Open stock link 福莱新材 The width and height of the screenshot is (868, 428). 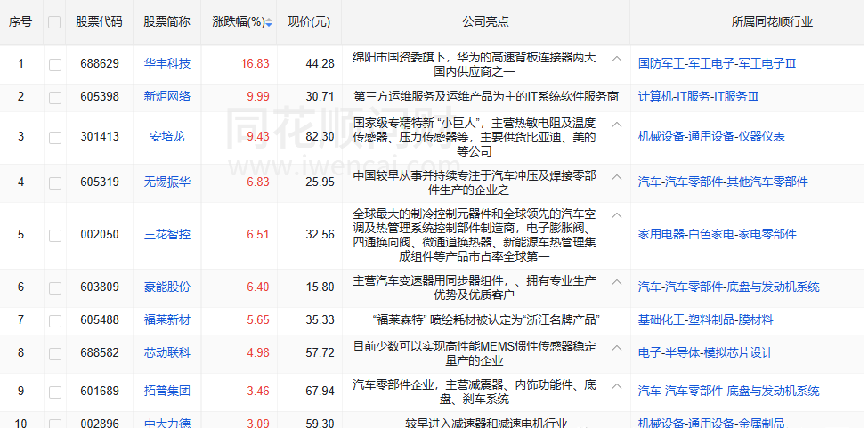point(166,320)
